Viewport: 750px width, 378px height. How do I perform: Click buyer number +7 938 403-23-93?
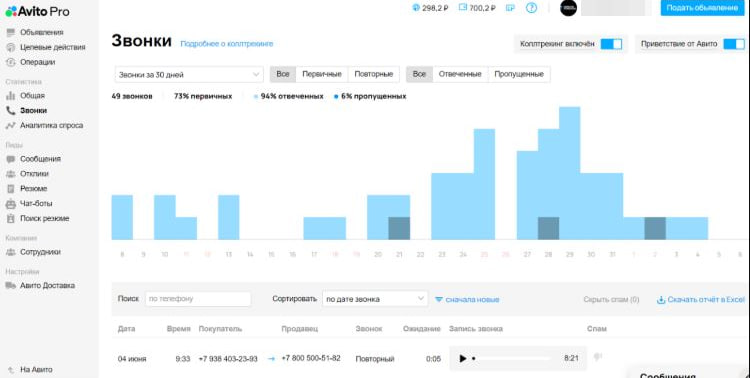point(228,359)
